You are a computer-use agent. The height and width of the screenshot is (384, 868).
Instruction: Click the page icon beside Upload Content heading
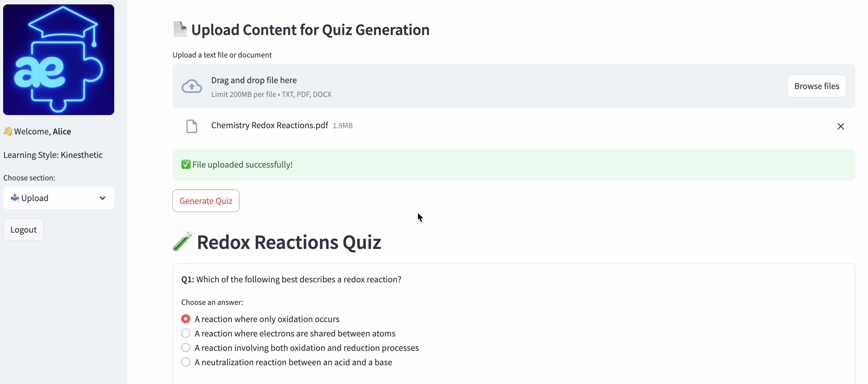point(180,29)
